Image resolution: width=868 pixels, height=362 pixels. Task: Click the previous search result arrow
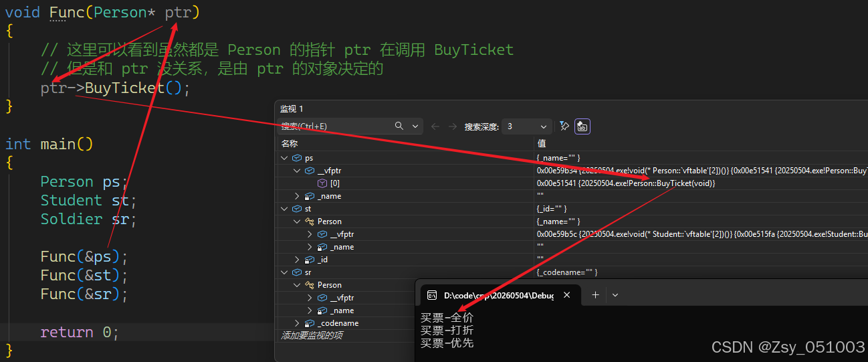(435, 126)
